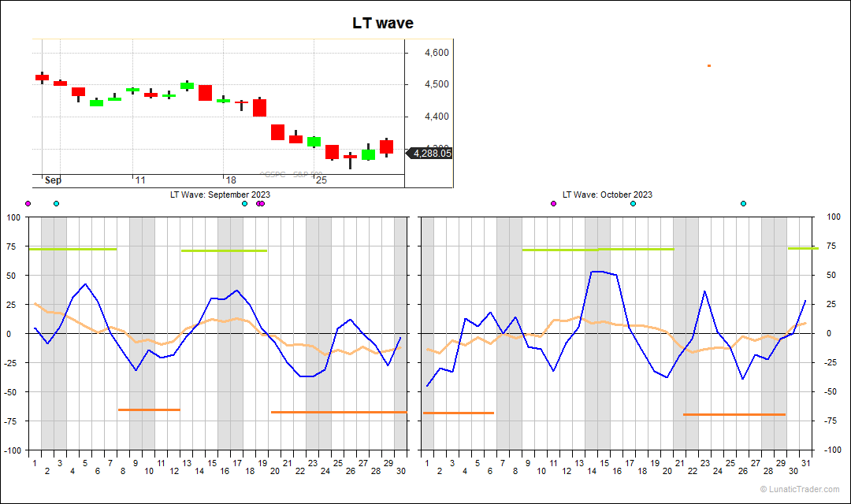
Task: Click the cyan marker above October 26
Action: [742, 202]
